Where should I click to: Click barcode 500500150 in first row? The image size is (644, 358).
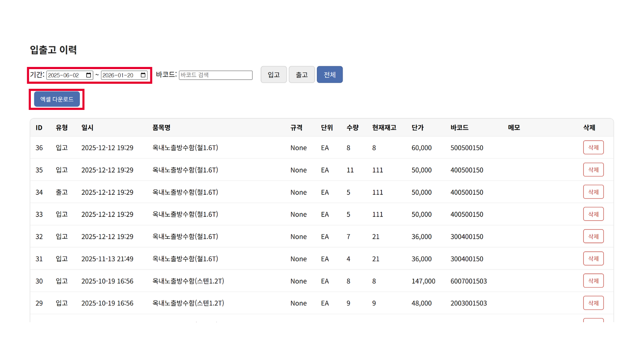point(467,148)
